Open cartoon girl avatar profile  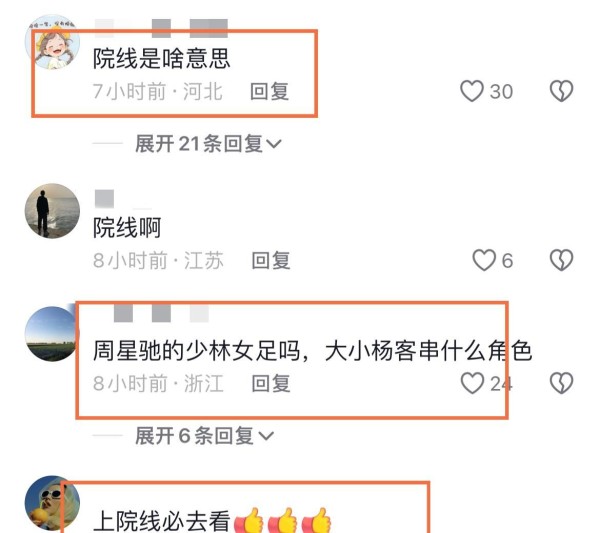tap(52, 42)
